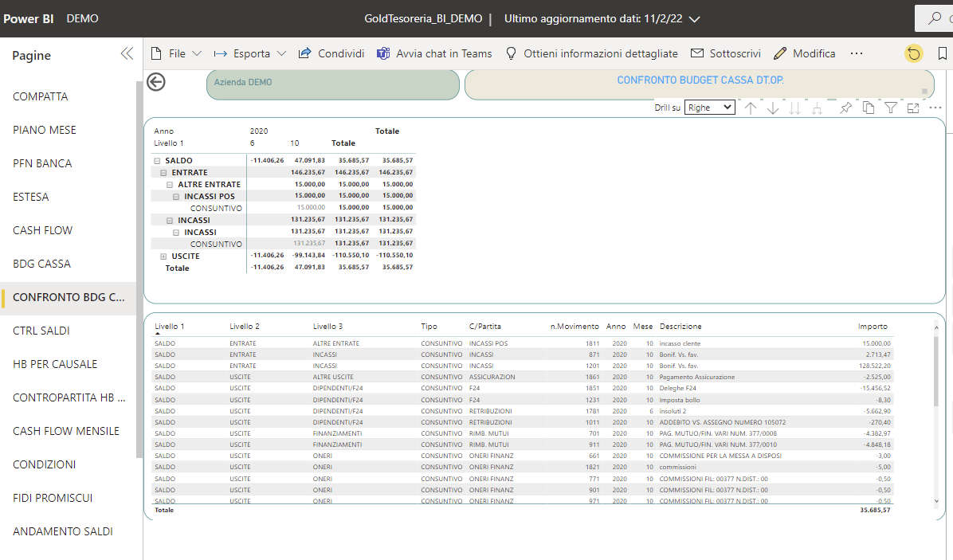
Task: Click the drill down arrow icon
Action: (772, 108)
